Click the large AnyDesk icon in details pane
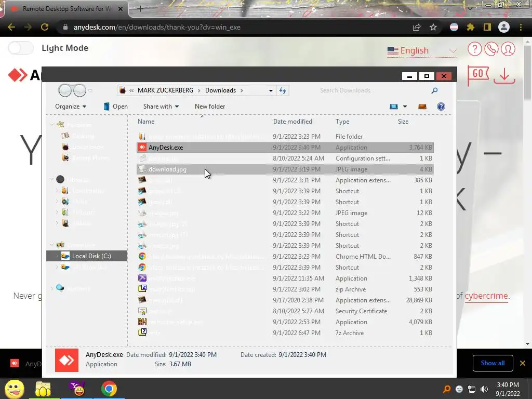 tap(66, 360)
